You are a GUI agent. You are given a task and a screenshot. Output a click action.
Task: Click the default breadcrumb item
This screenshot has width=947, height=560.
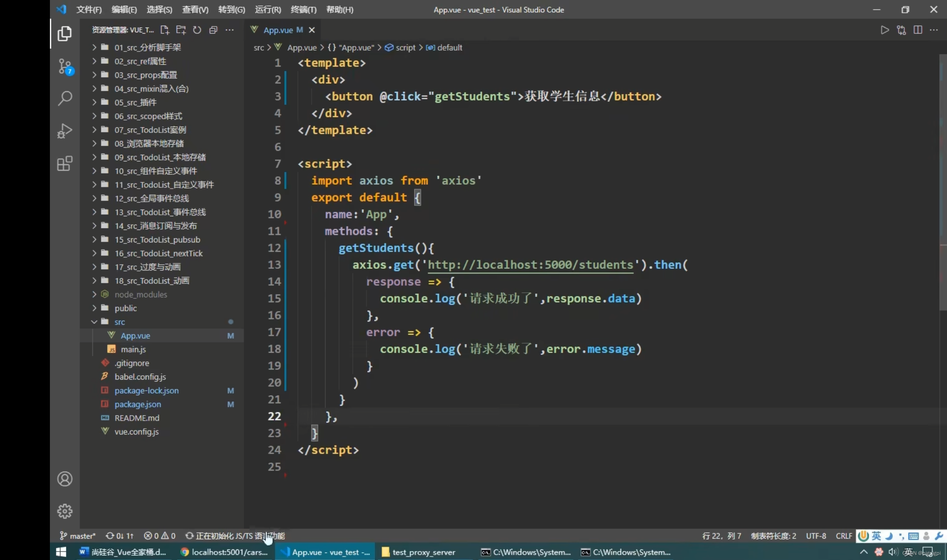coord(444,48)
